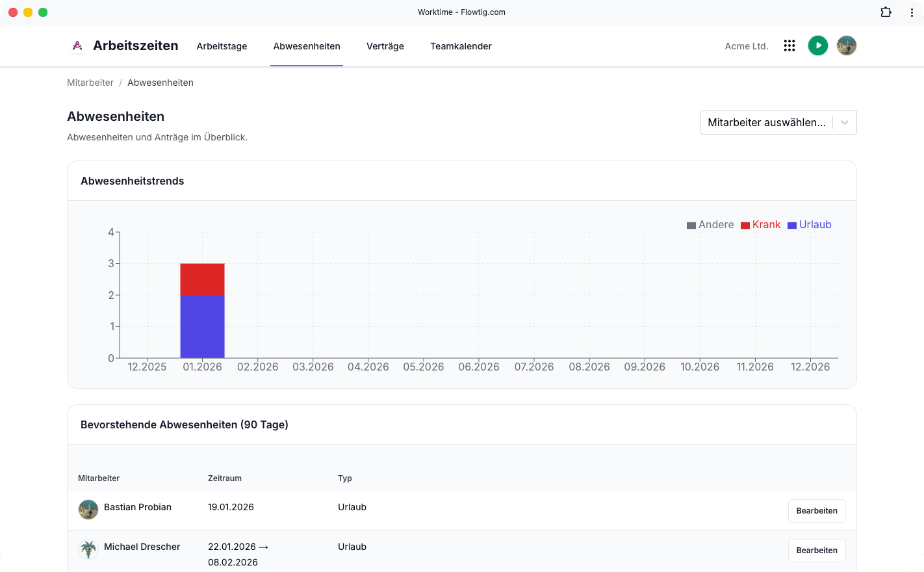Image resolution: width=924 pixels, height=572 pixels.
Task: Click Bearbeiten for Bastian Probian
Action: click(x=817, y=511)
